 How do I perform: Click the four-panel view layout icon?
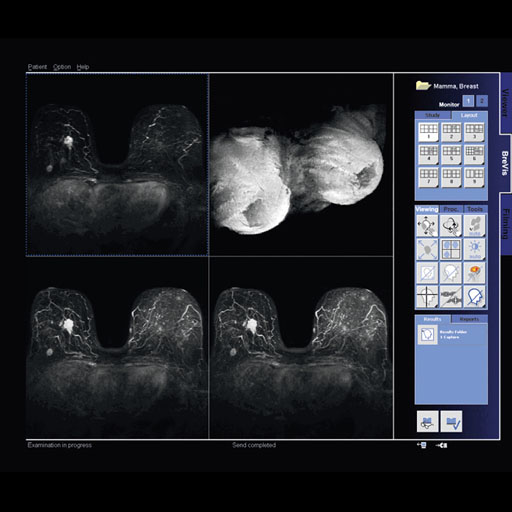[451, 249]
